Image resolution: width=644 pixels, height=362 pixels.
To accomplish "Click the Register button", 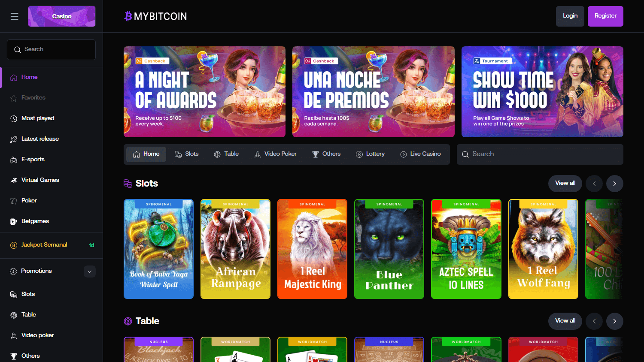I will [x=605, y=15].
